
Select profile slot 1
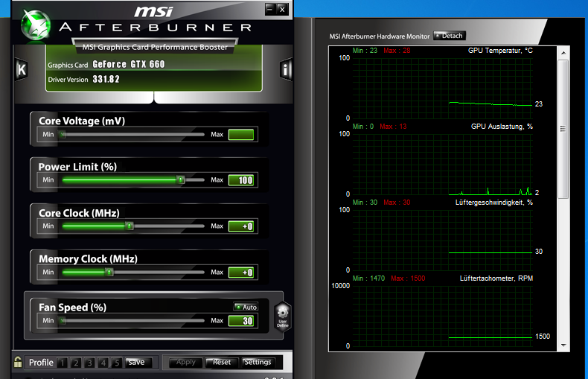63,363
